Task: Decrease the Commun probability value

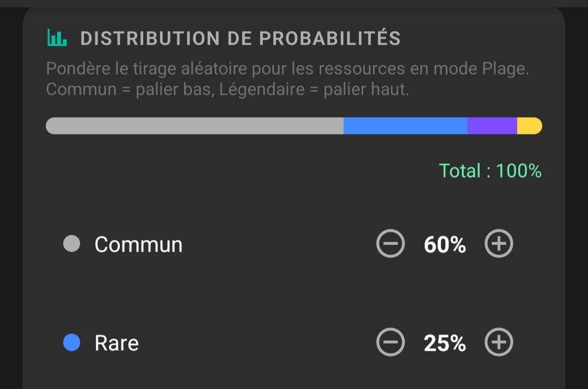Action: coord(390,244)
